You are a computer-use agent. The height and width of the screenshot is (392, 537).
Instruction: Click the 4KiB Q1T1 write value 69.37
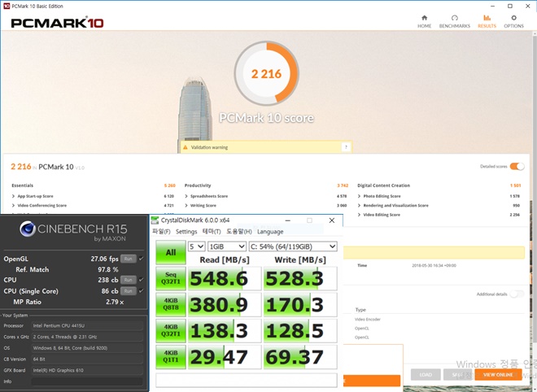point(300,357)
